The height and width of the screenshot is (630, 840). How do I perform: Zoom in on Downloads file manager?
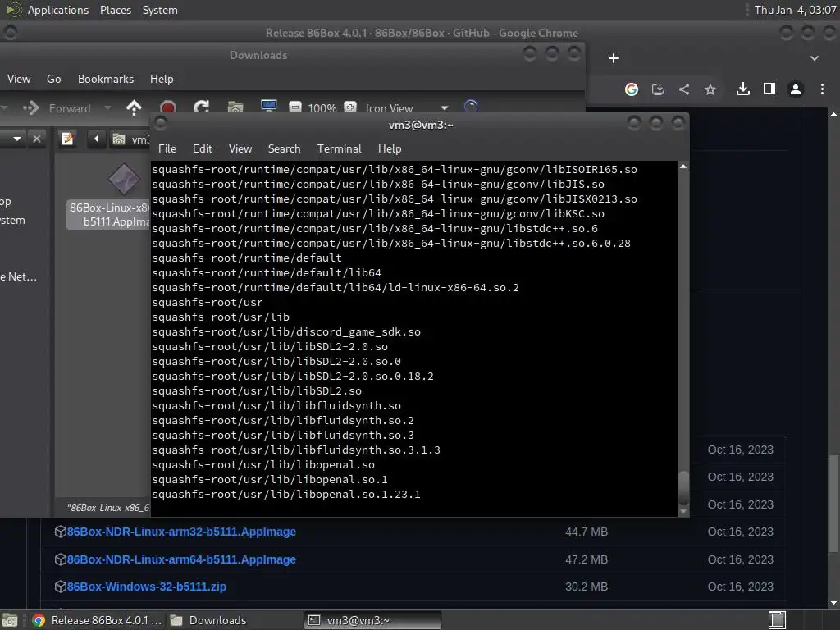[349, 107]
